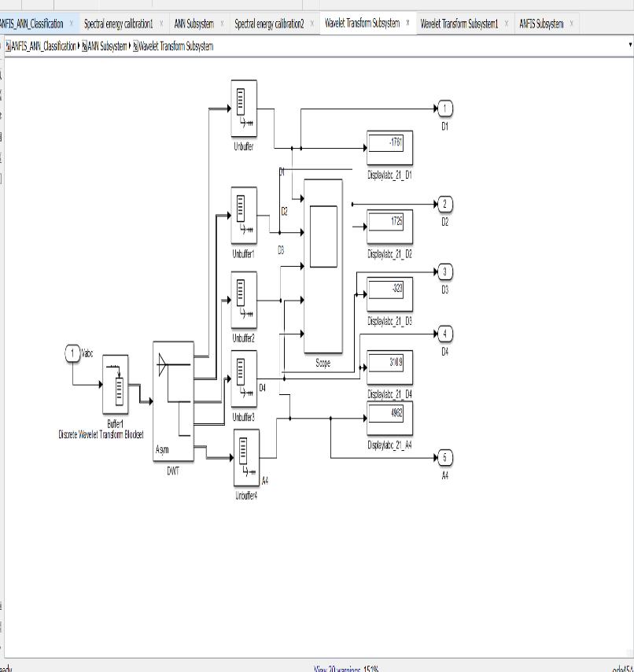Switch to Wavelet Transform Subsystem1 tab
Image resolution: width=634 pixels, height=672 pixels.
point(459,24)
